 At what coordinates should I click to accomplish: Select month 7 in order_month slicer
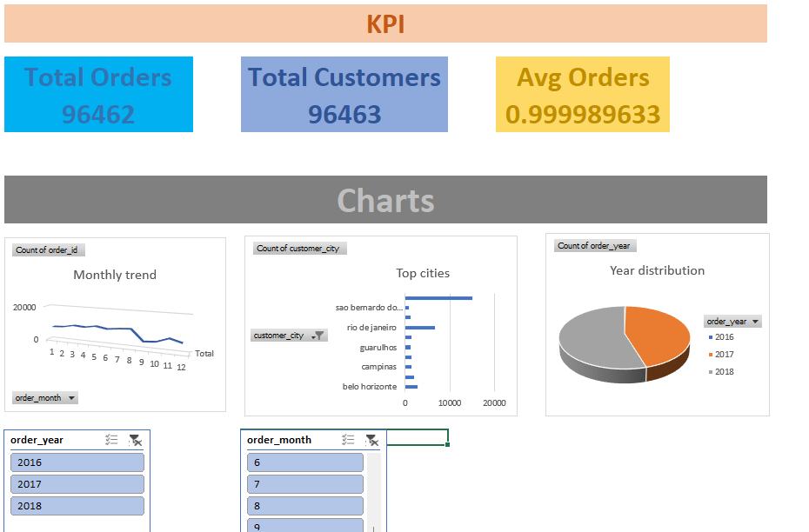(x=305, y=484)
